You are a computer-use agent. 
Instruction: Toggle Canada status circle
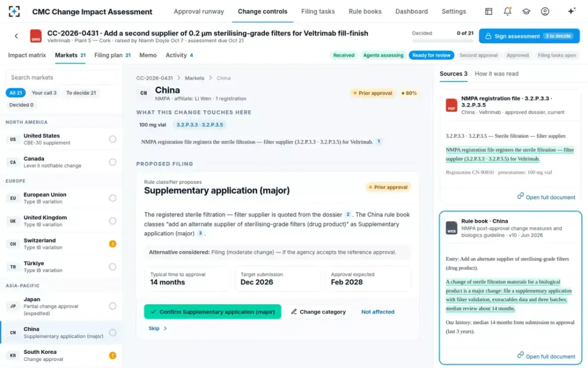(113, 162)
